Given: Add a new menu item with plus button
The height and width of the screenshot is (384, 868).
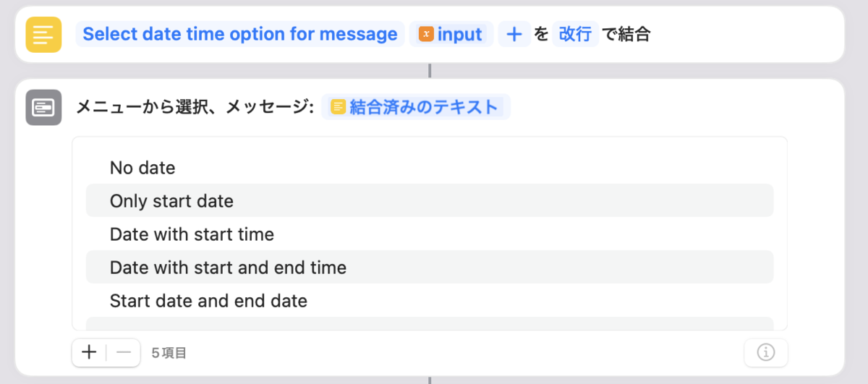Looking at the screenshot, I should tap(89, 353).
